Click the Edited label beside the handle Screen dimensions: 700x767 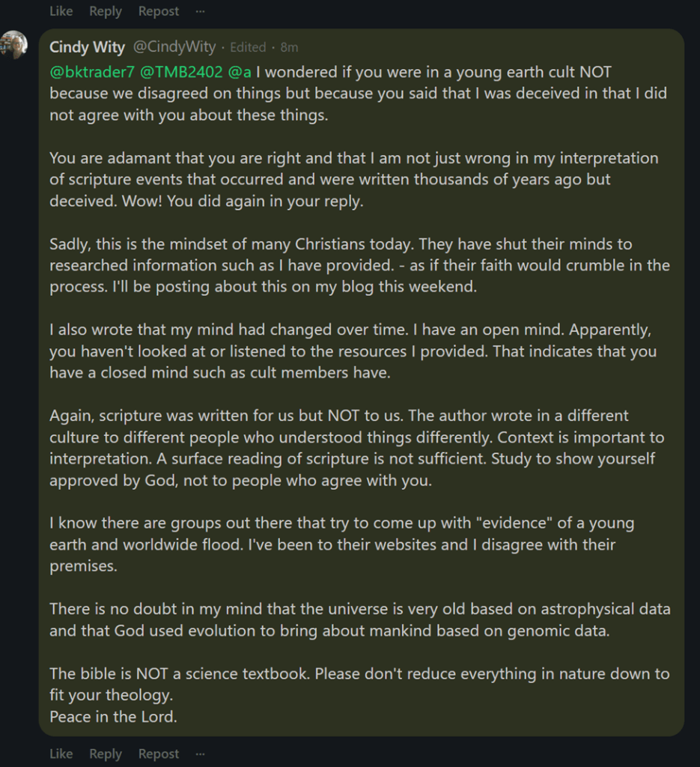(248, 47)
